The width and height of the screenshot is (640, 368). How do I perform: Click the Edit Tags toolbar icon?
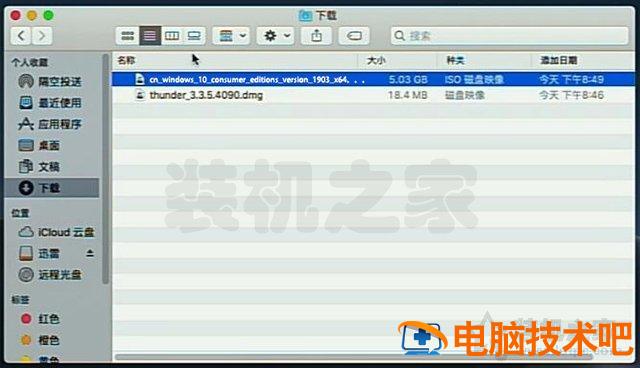pos(354,36)
